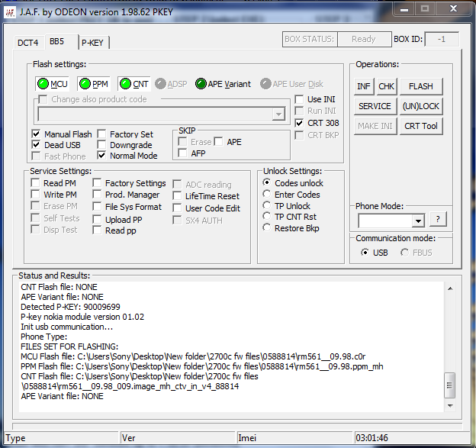Click the MAKE INI button

pyautogui.click(x=375, y=126)
